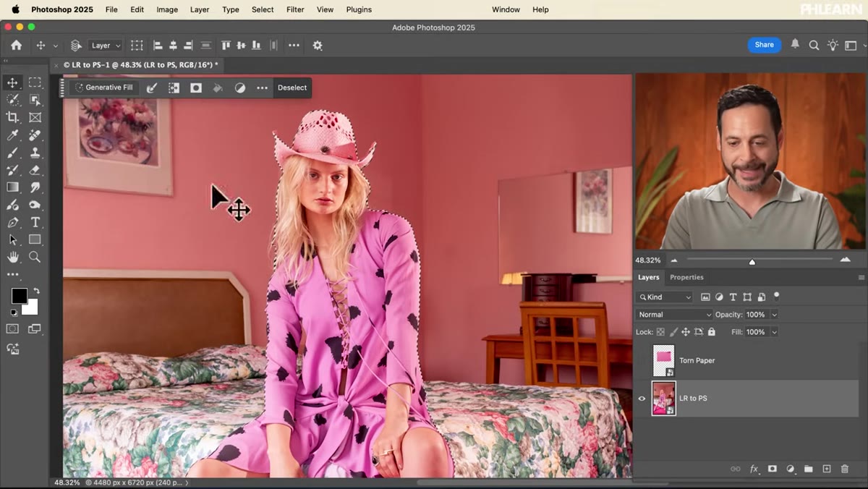Toggle the lock all padlock
868x489 pixels.
click(x=712, y=332)
